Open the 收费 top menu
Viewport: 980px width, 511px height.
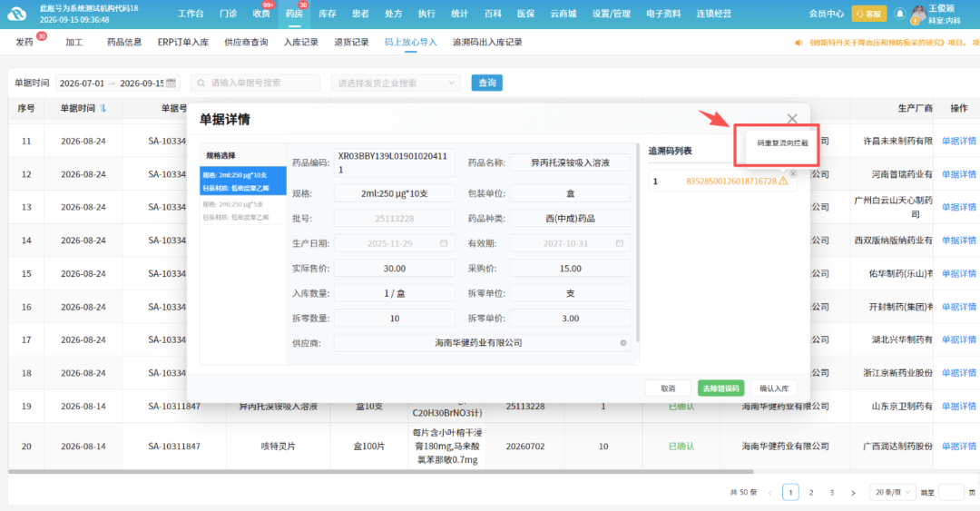pos(261,14)
